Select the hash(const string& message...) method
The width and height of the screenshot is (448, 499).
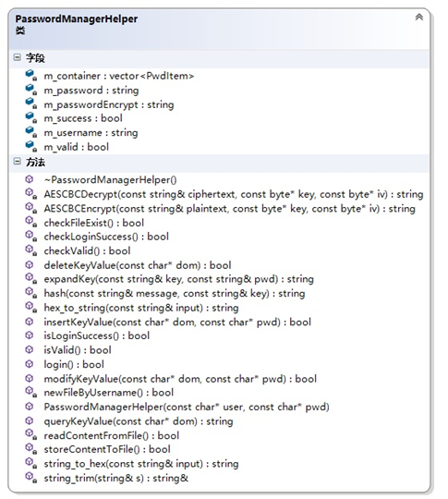[175, 294]
